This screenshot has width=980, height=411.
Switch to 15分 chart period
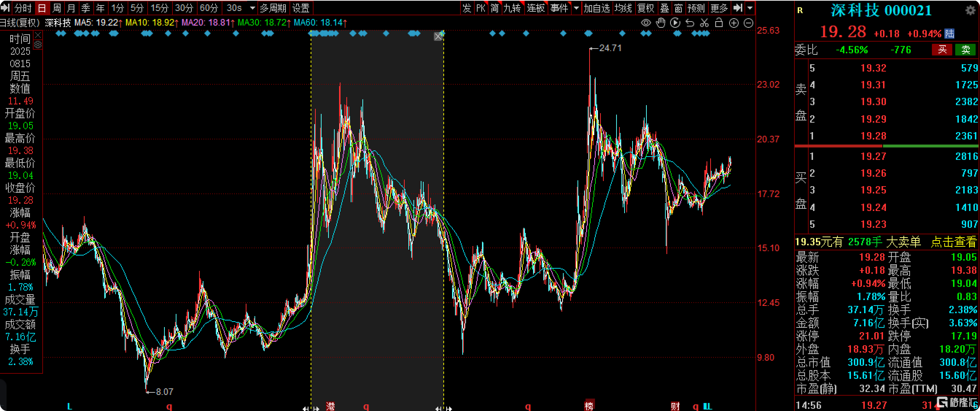[x=159, y=8]
